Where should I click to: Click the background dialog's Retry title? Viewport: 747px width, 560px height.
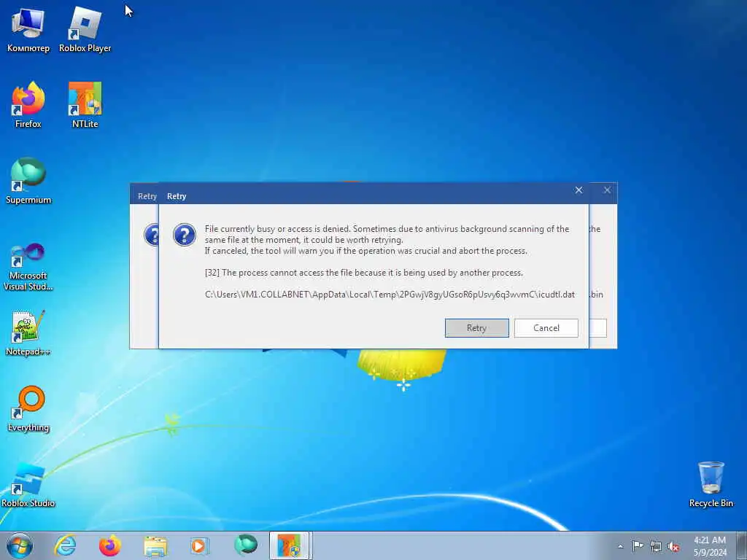click(147, 196)
